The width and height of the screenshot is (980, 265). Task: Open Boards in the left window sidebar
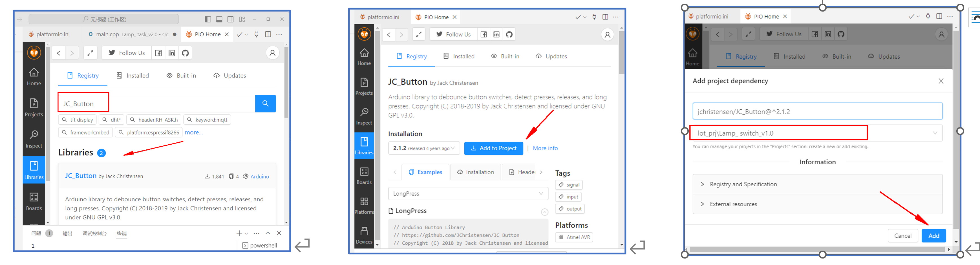tap(34, 202)
